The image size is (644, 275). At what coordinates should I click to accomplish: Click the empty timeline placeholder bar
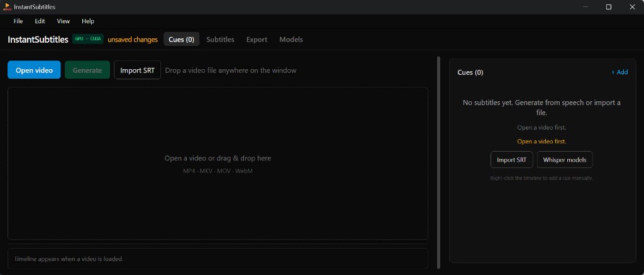tap(218, 259)
